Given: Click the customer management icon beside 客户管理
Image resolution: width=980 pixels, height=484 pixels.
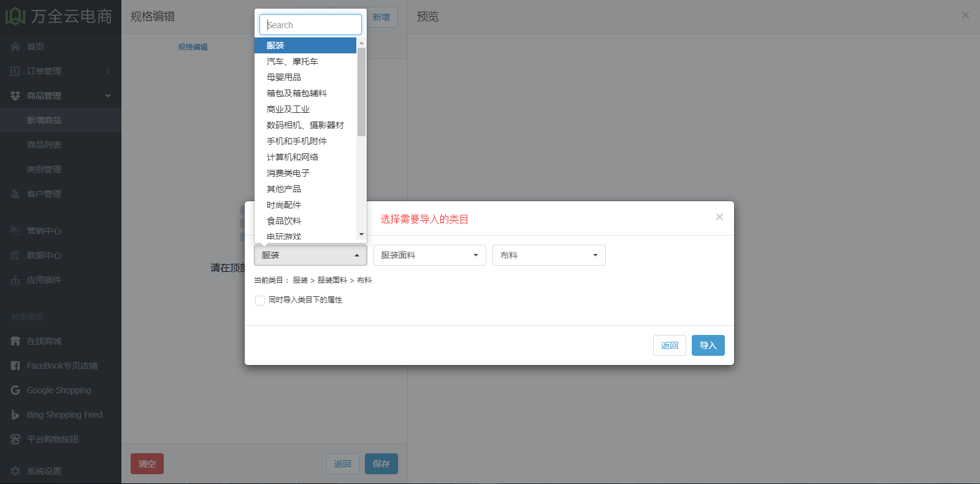Looking at the screenshot, I should (15, 194).
